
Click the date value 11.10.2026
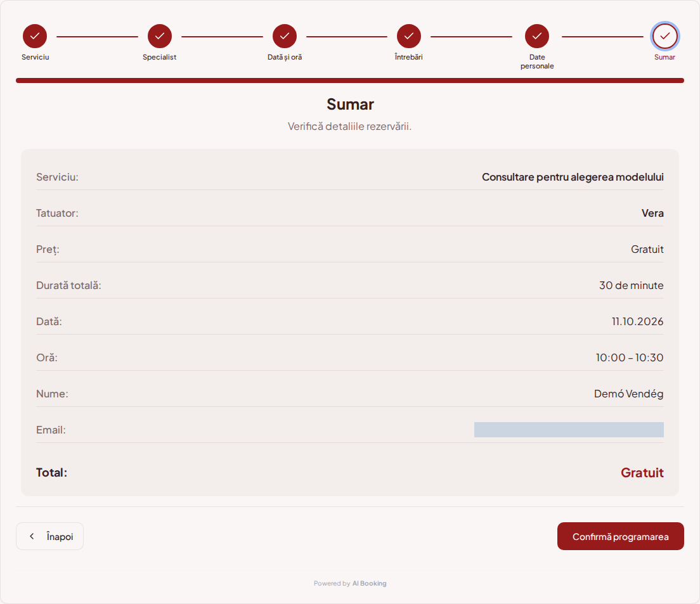tap(637, 321)
